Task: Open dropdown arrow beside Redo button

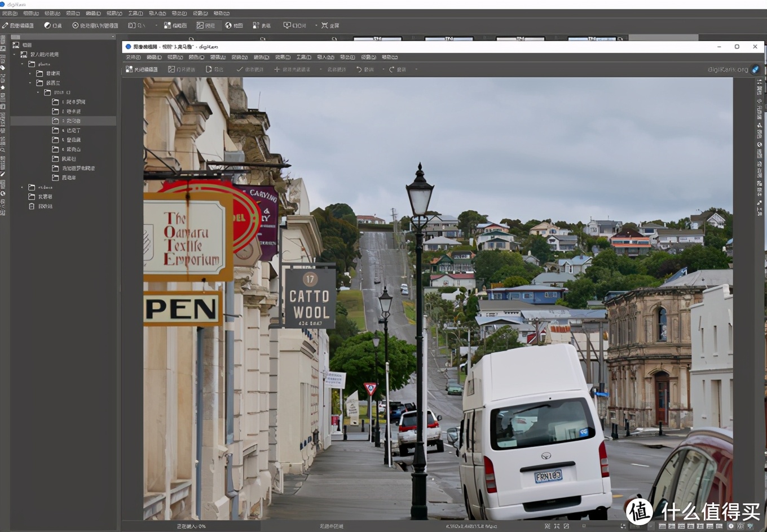Action: click(416, 69)
